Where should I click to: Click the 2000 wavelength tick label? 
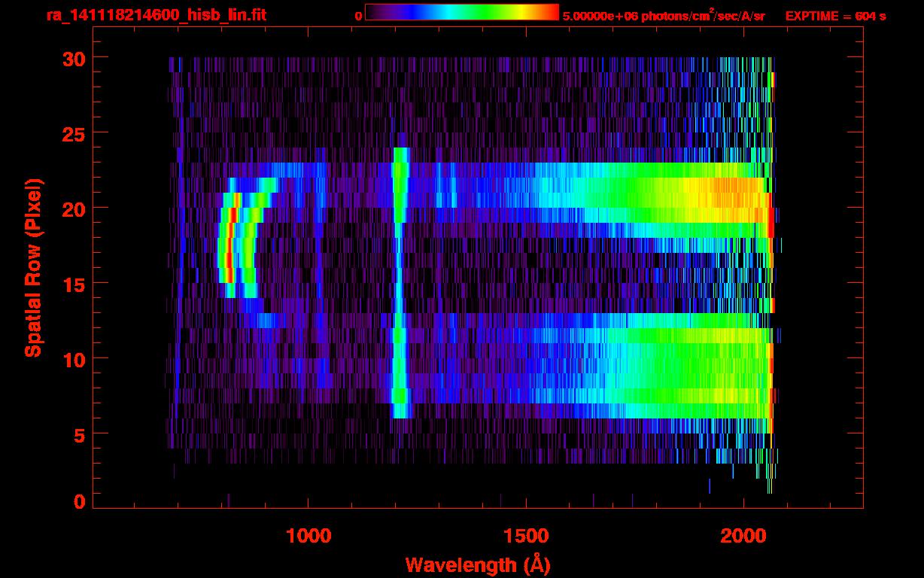pos(743,536)
